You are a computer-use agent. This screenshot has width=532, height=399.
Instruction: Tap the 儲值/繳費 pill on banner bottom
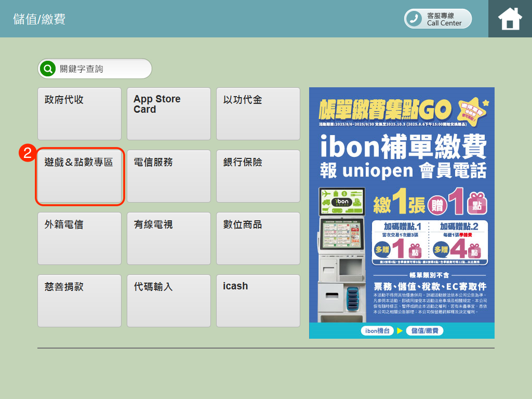tap(425, 330)
